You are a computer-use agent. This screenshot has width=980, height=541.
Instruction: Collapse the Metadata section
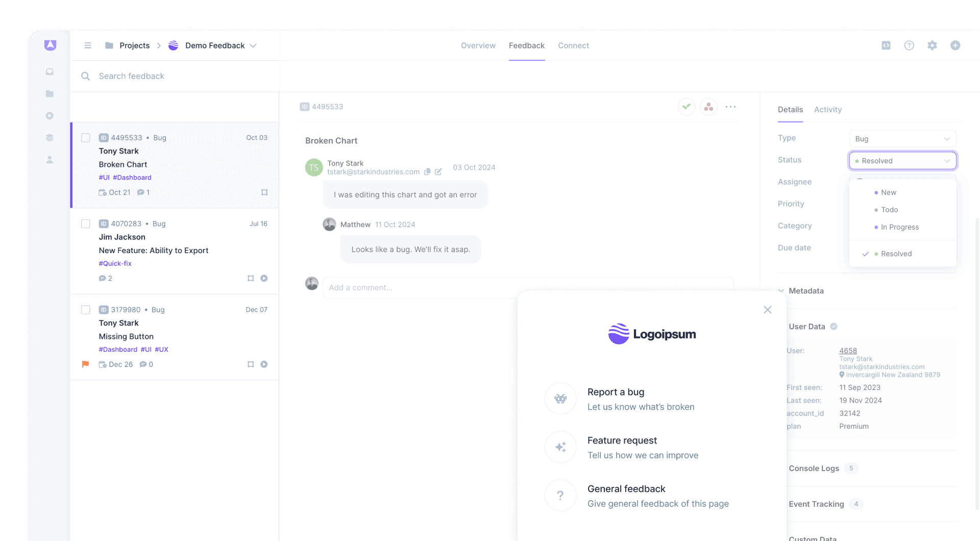pyautogui.click(x=781, y=290)
